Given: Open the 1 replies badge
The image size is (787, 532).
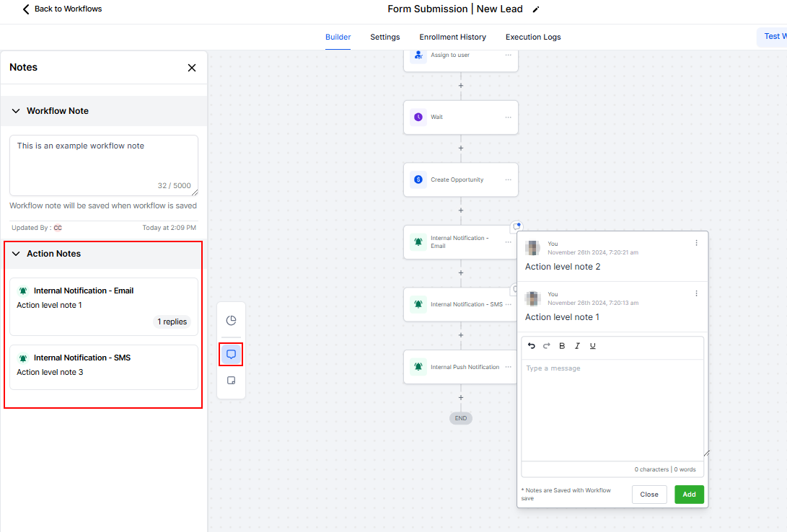Looking at the screenshot, I should coord(172,322).
